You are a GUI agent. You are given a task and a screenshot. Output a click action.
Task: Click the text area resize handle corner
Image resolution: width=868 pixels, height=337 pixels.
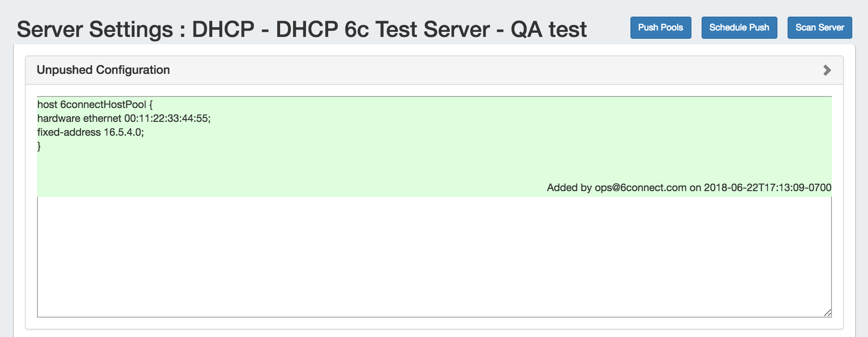[x=827, y=313]
